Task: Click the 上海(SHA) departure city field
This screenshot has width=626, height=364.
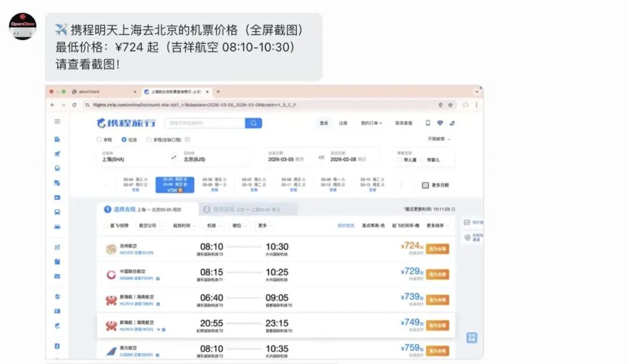Action: 133,156
